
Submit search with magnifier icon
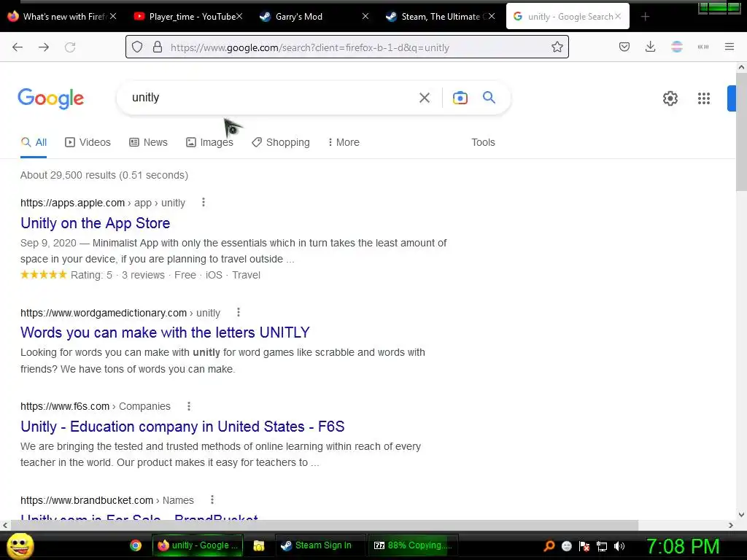point(489,97)
